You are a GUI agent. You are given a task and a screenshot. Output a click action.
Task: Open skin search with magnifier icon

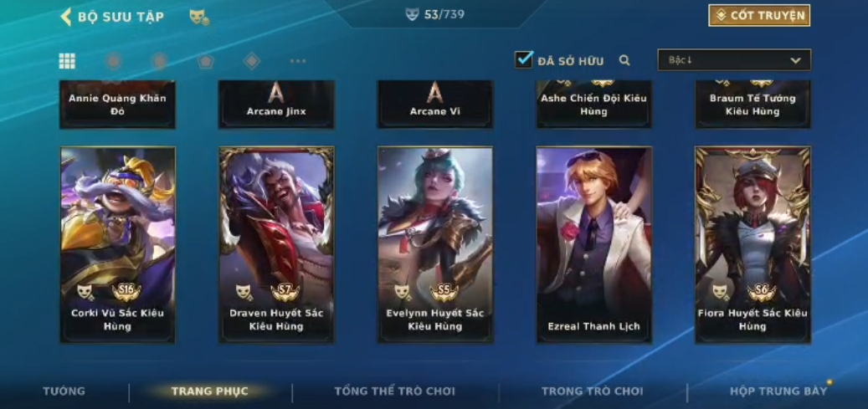pos(624,60)
